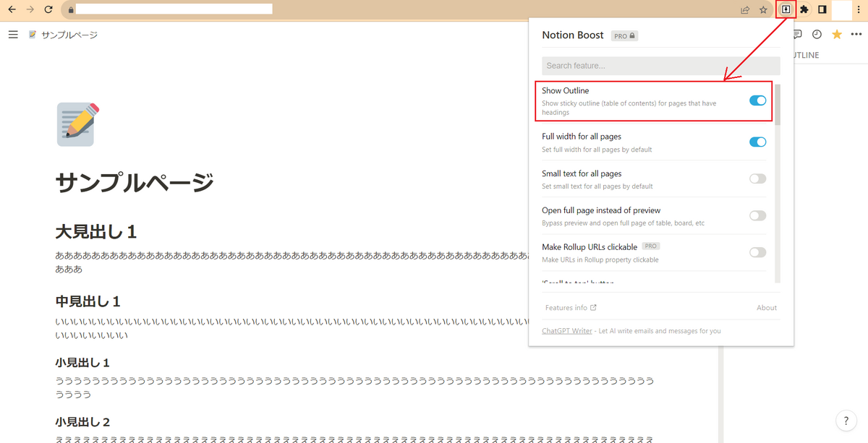
Task: Click the popup feature list scrollbar
Action: (778, 105)
